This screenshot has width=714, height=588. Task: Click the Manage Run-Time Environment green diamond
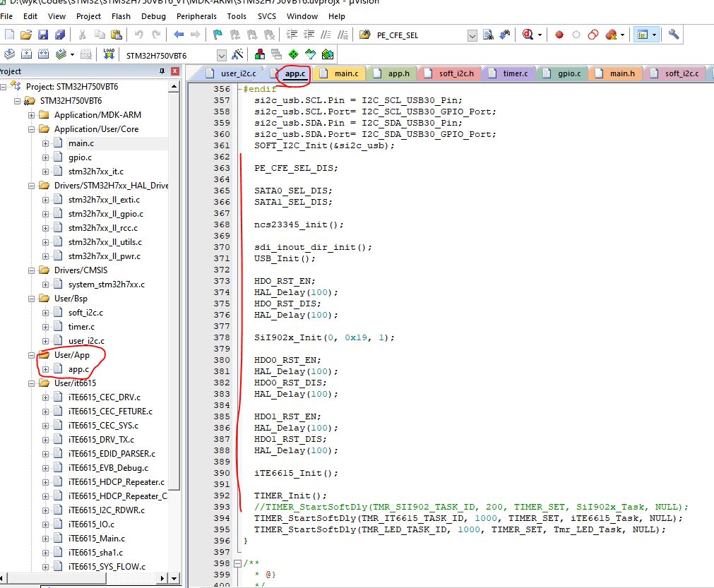coord(294,54)
